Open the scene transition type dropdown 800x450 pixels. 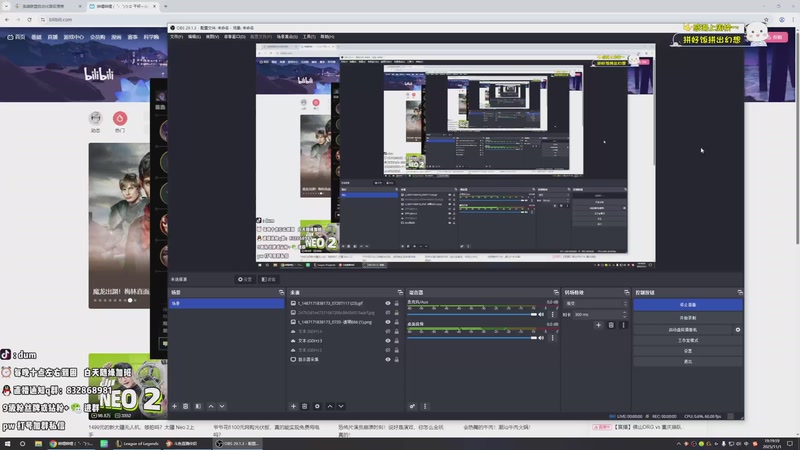click(596, 303)
